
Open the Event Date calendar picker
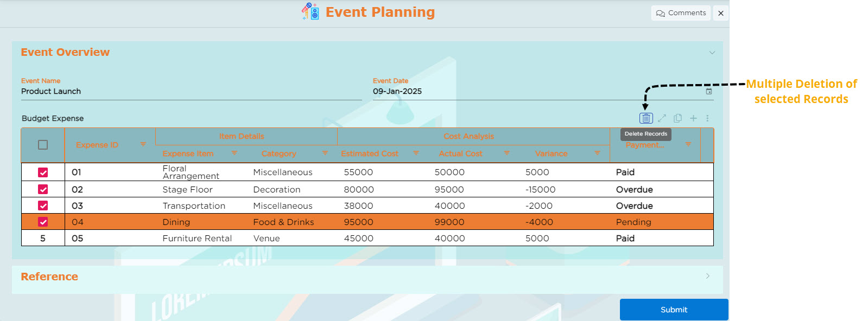pyautogui.click(x=708, y=92)
